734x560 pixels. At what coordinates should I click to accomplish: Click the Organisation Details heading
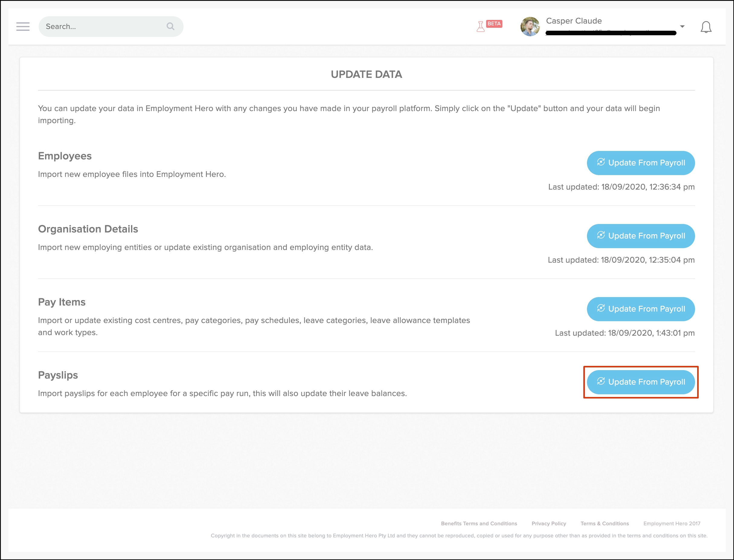coord(88,229)
